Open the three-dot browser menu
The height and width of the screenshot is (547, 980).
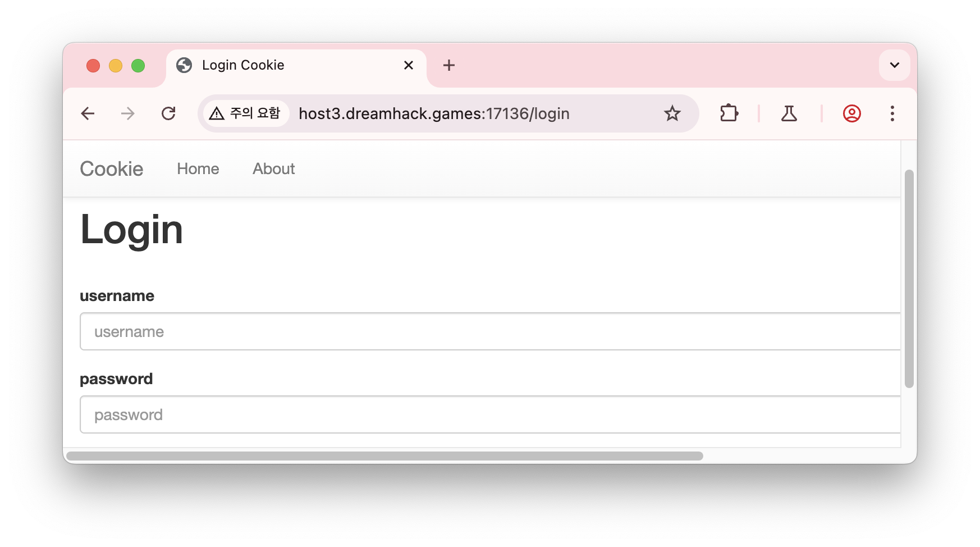[892, 113]
